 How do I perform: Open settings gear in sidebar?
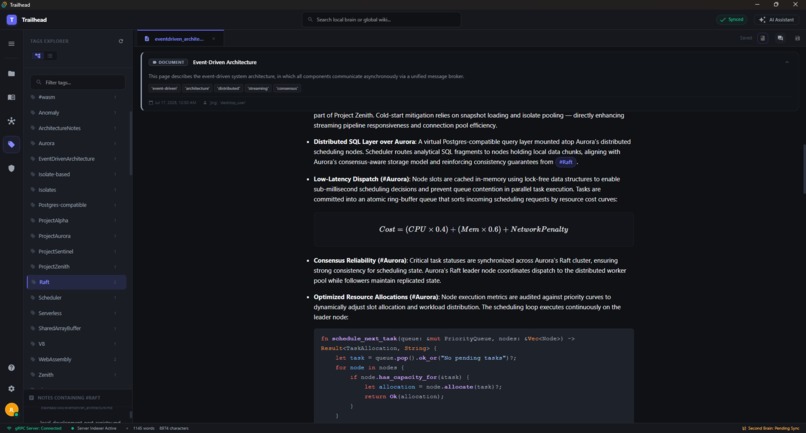coord(11,389)
